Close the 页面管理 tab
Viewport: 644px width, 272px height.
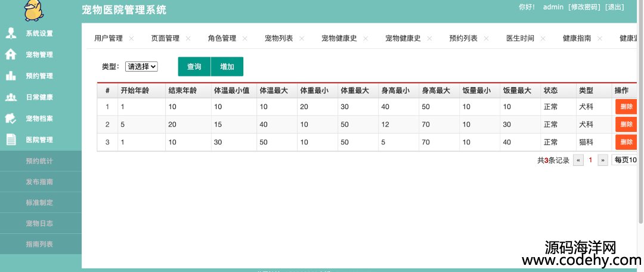pyautogui.click(x=188, y=38)
